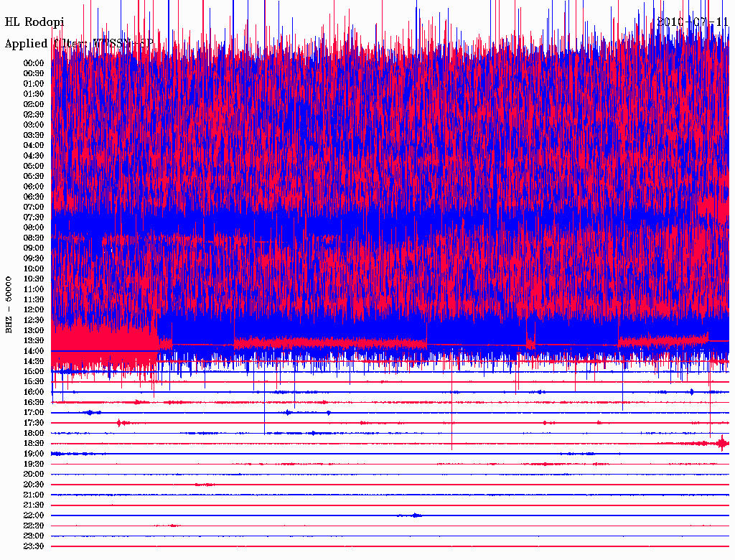Select the 22:00 time label
735x560 pixels.
point(34,515)
